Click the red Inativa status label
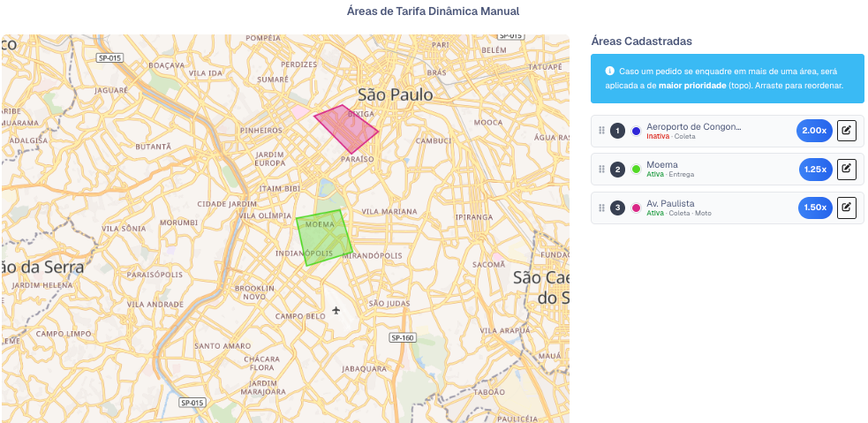The image size is (868, 423). [658, 136]
